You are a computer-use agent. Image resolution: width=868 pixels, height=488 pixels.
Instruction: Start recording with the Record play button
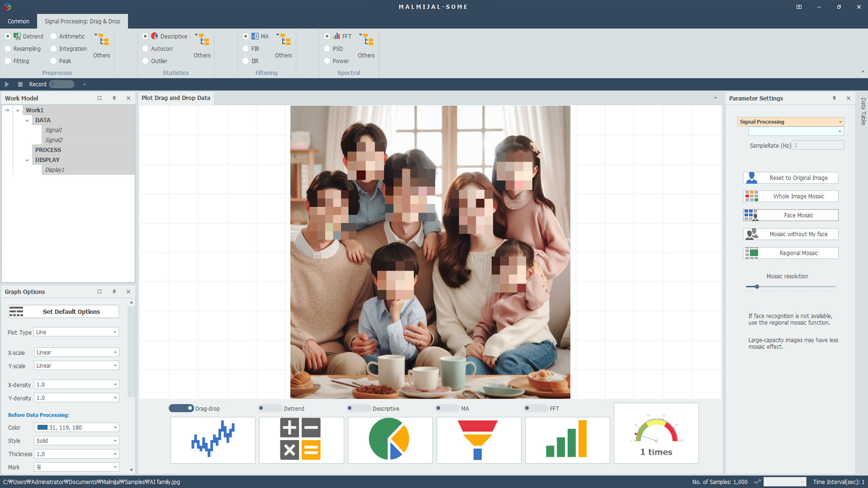[x=6, y=84]
